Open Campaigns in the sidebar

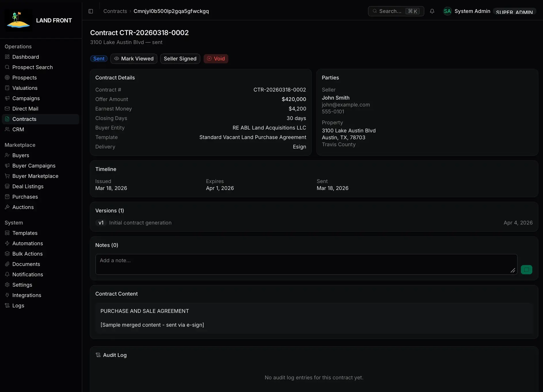pos(41,98)
